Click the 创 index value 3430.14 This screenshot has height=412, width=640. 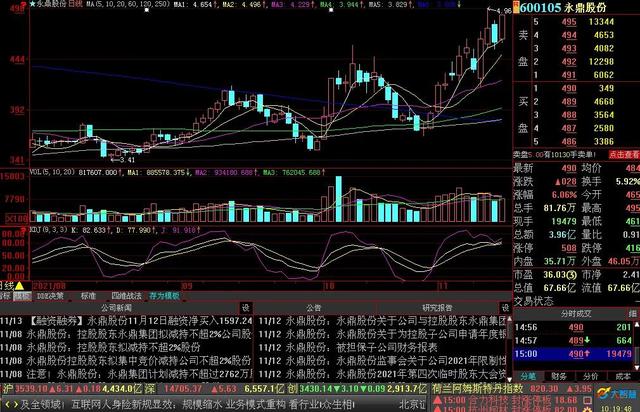(x=317, y=388)
